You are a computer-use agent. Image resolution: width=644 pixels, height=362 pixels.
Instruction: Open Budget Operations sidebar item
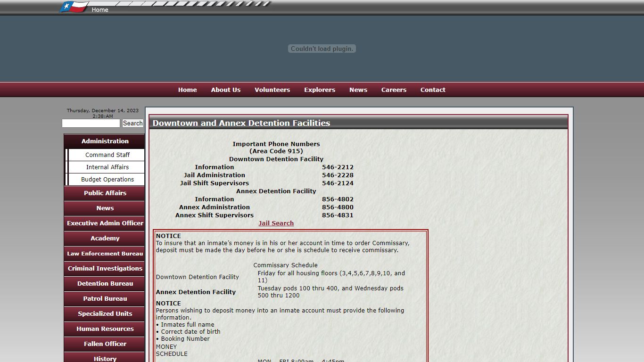point(107,180)
